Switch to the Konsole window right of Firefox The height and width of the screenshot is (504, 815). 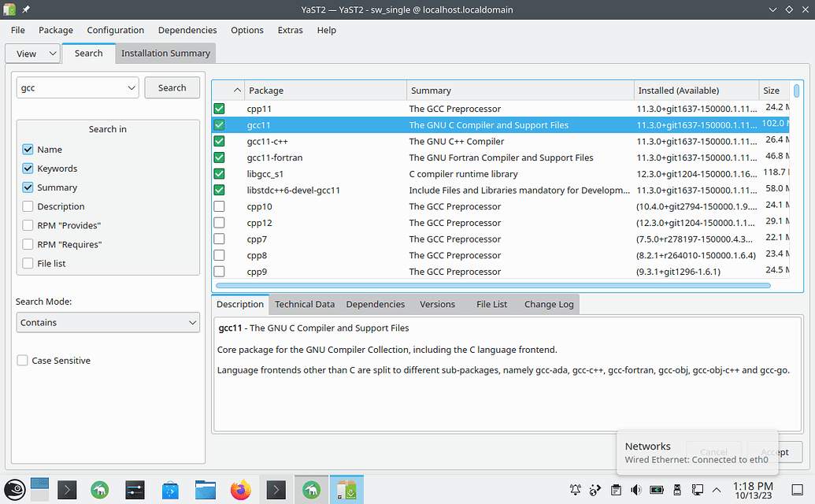(x=276, y=490)
